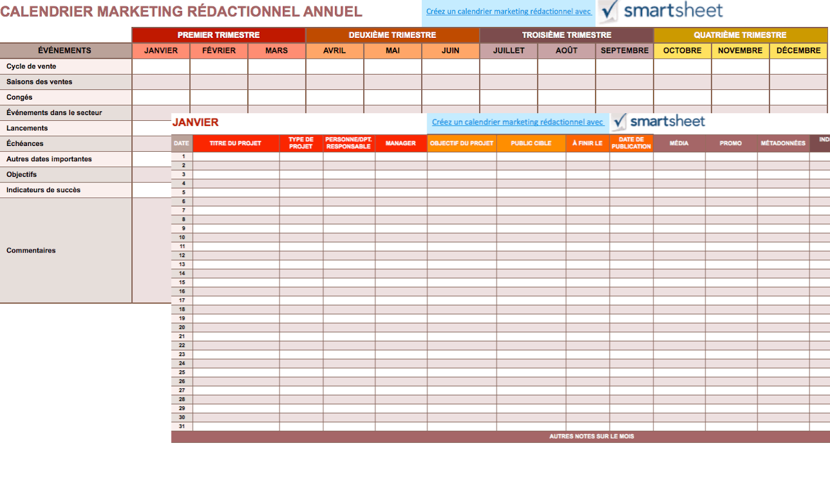The width and height of the screenshot is (830, 504).
Task: Click the large Smartsheet logo at top
Action: 661,11
